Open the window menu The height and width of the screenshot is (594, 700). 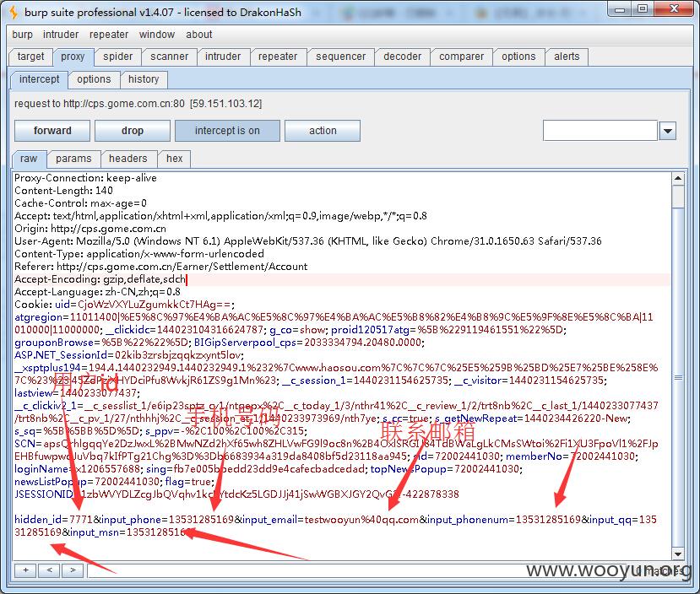pos(157,35)
